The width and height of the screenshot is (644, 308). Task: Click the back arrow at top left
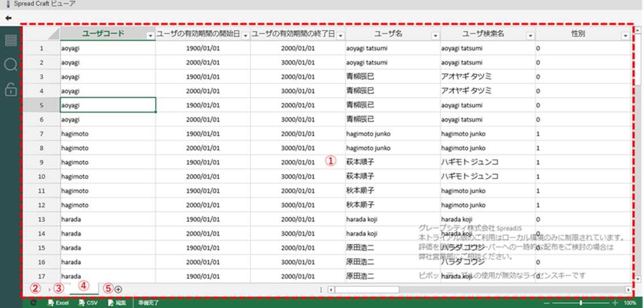8,18
